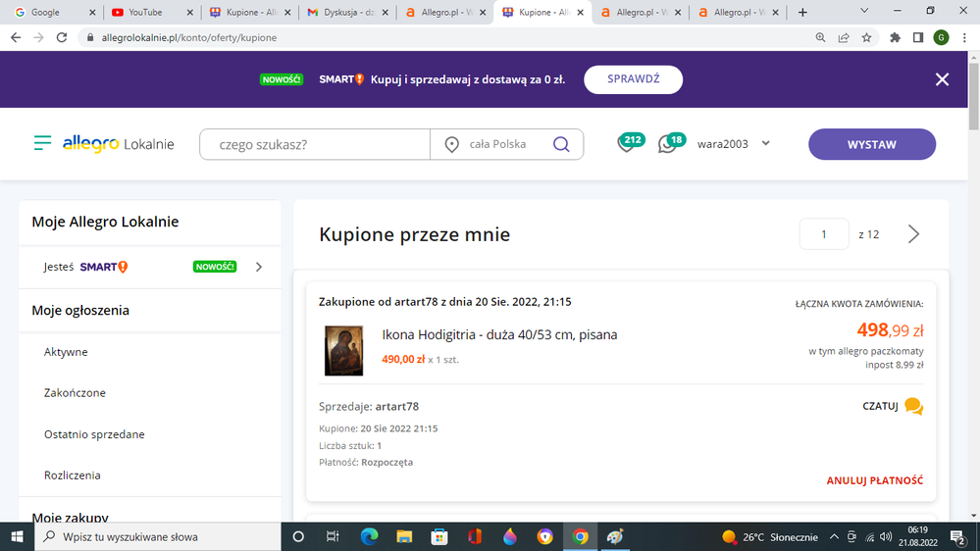Click the search magnifier icon
The width and height of the screenshot is (980, 551).
(561, 144)
